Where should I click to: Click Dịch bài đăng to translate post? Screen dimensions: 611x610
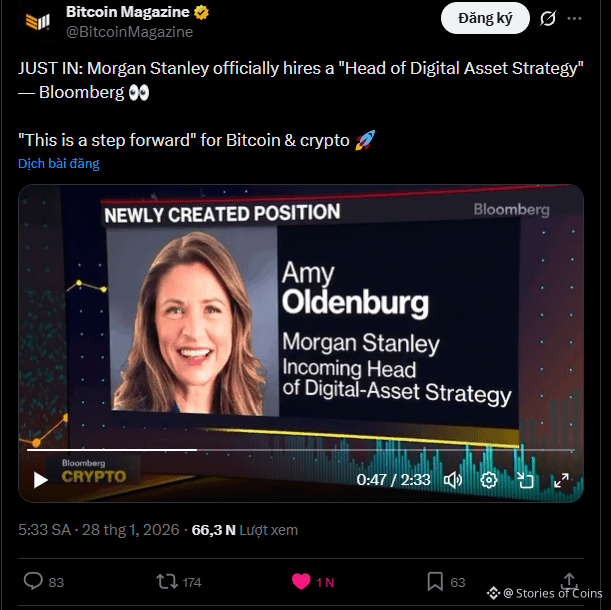(58, 163)
